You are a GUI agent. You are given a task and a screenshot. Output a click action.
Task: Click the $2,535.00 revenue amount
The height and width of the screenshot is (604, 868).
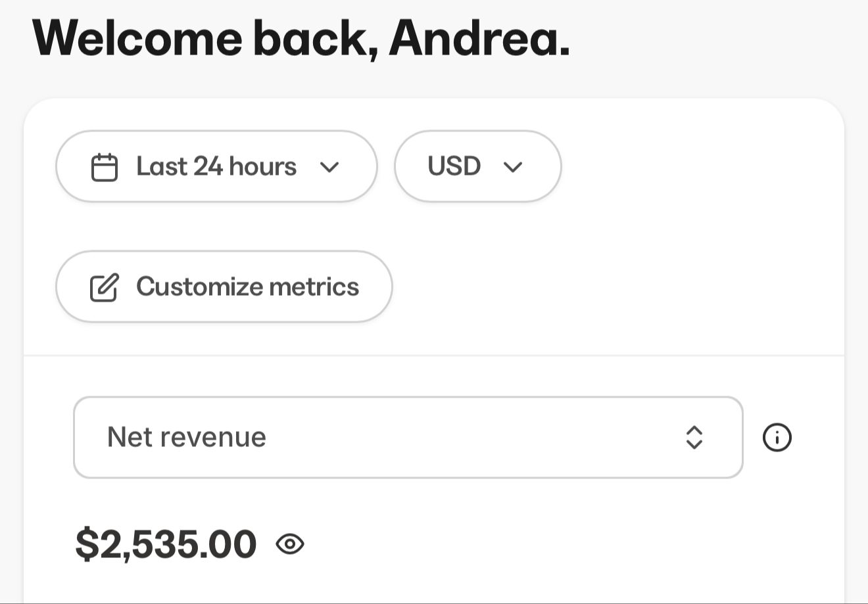(x=166, y=544)
